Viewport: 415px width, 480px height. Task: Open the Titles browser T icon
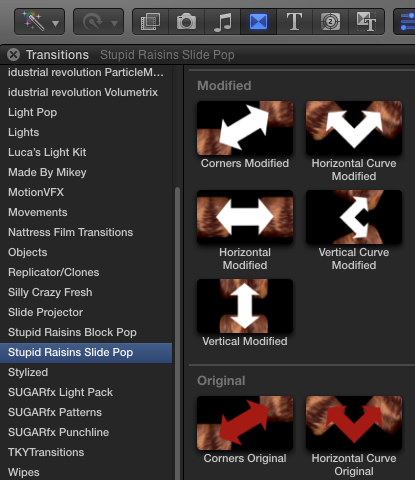click(x=294, y=22)
